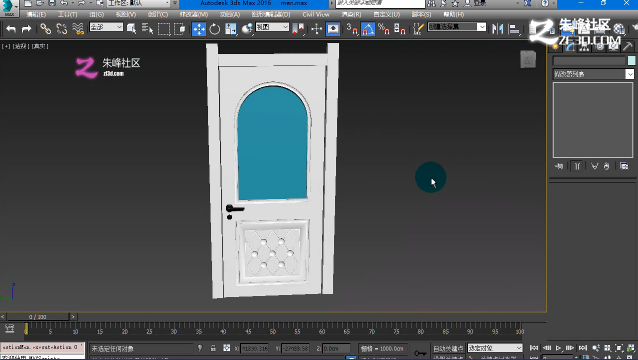
Task: Open Mini Curve Editor icon left of the track bar
Action: [9, 329]
